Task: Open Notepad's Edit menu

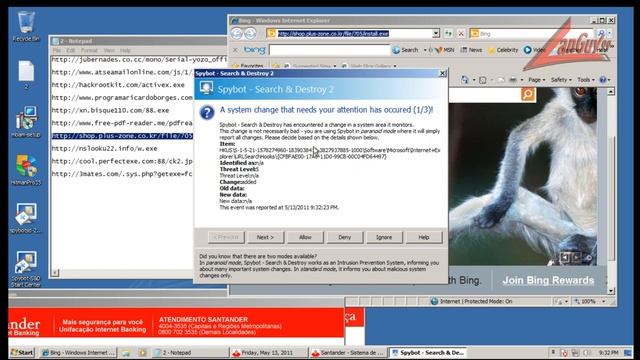Action: click(71, 50)
